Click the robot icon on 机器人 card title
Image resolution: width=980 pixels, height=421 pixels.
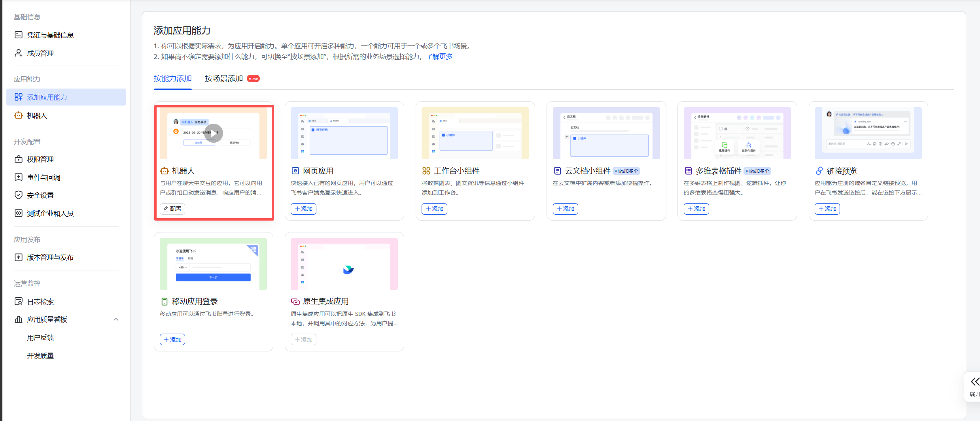164,171
